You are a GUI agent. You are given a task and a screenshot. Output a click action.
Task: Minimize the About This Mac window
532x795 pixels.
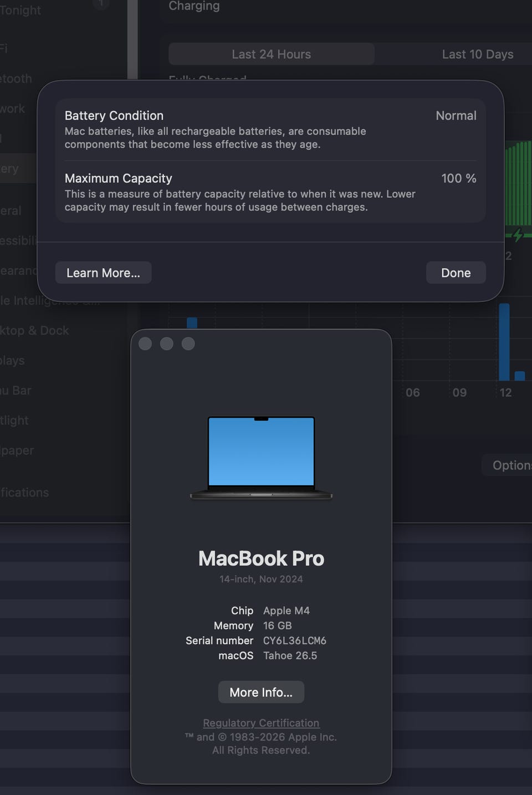167,343
